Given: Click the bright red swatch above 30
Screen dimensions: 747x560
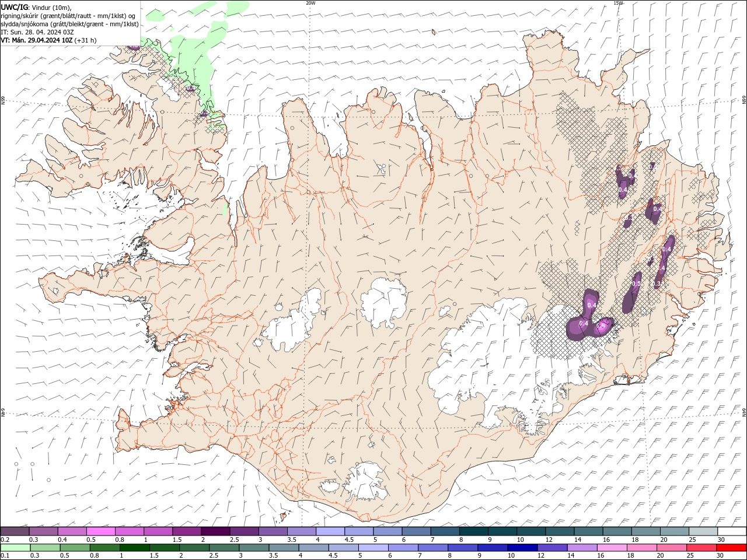Looking at the screenshot, I should [731, 548].
